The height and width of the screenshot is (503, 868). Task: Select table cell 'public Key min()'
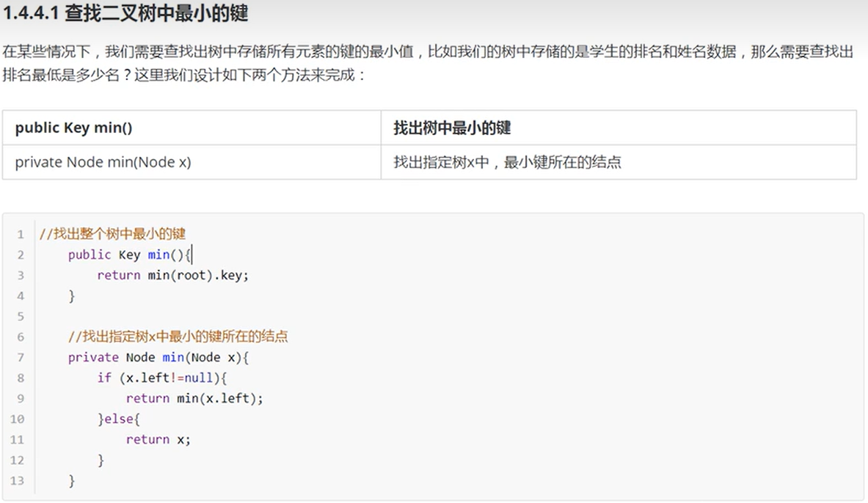[x=192, y=128]
